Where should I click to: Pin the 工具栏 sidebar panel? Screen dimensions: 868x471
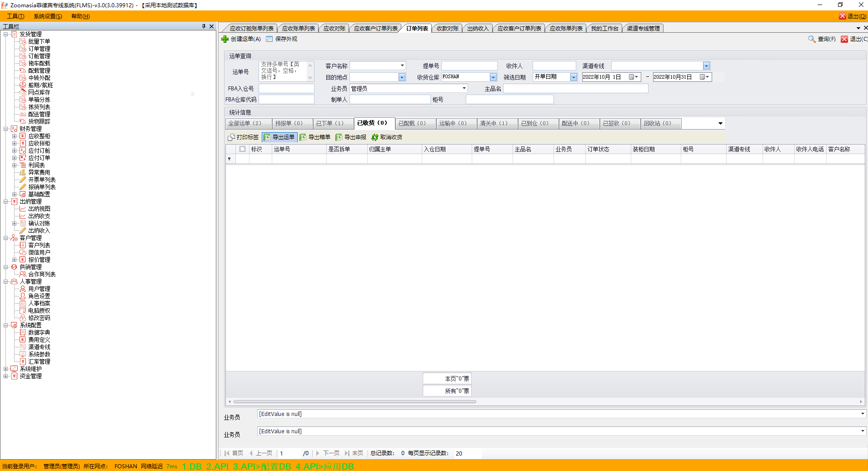pos(204,26)
